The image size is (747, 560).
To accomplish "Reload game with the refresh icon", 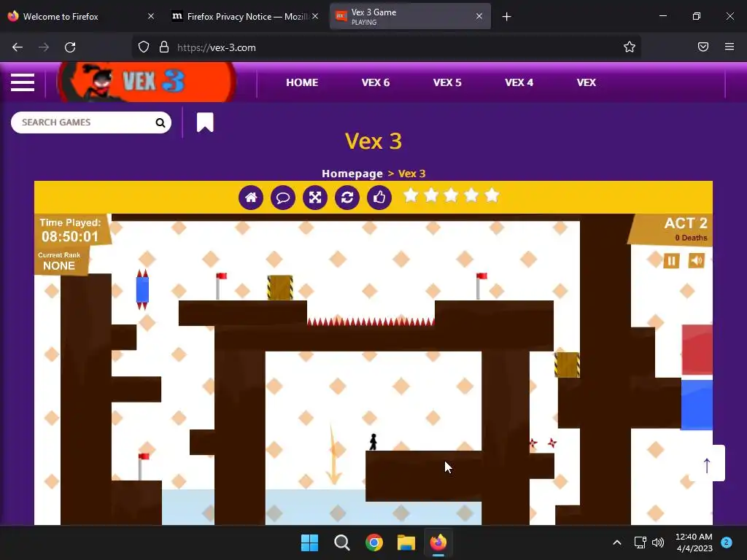I will [x=347, y=197].
